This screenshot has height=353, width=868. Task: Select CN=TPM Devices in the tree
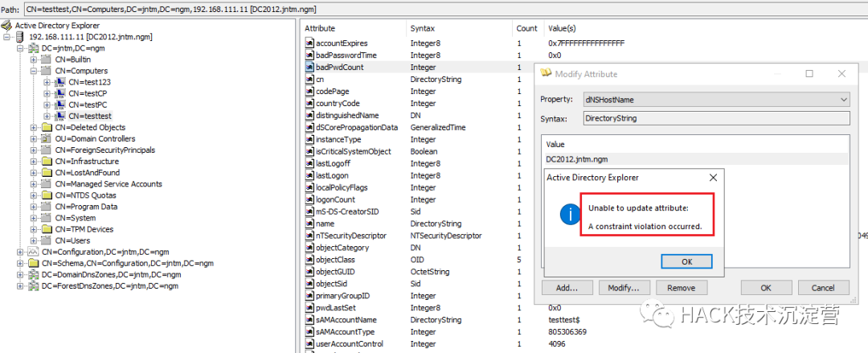[84, 229]
